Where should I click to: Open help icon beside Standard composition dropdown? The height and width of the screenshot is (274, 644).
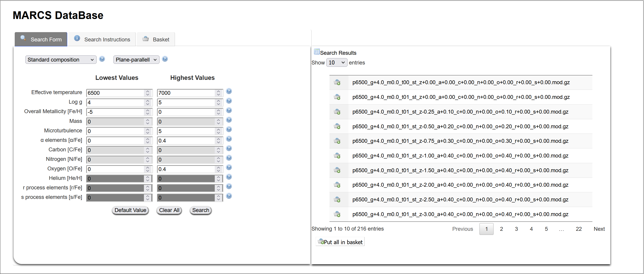pyautogui.click(x=102, y=59)
